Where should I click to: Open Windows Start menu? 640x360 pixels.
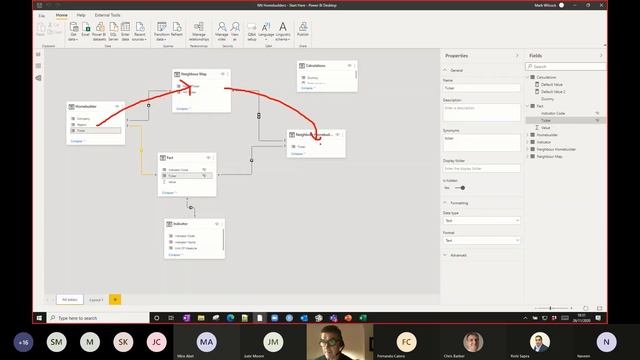[39, 318]
